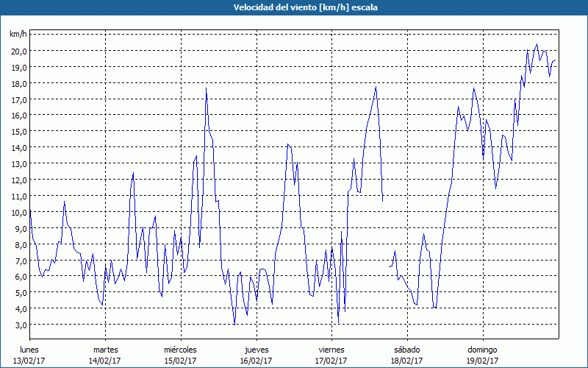Click the 14,0 y-axis tick label
The height and width of the screenshot is (368, 588).
click(18, 147)
